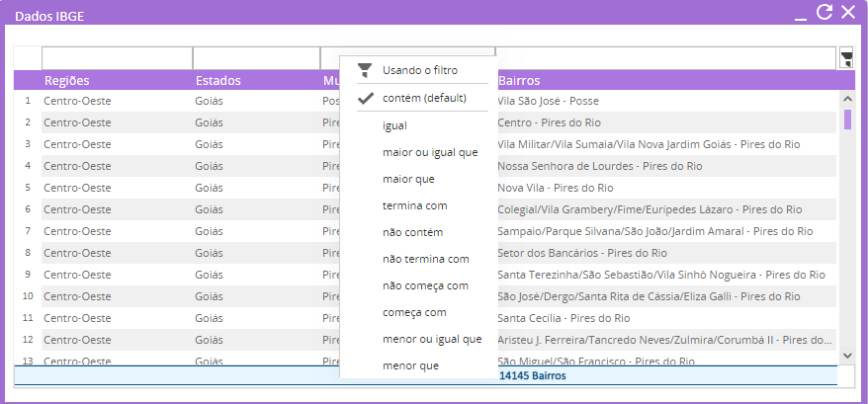Image resolution: width=868 pixels, height=404 pixels.
Task: Select the checked 'contém (default)' filter option
Action: pyautogui.click(x=423, y=98)
